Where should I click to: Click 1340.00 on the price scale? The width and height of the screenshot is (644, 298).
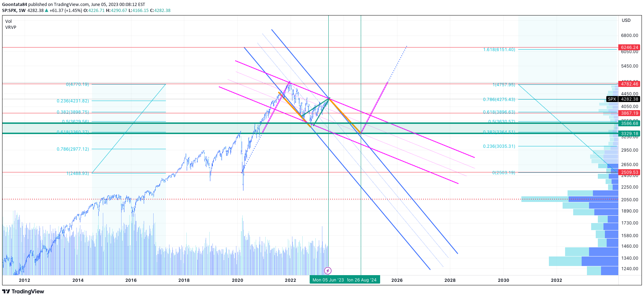tap(630, 258)
